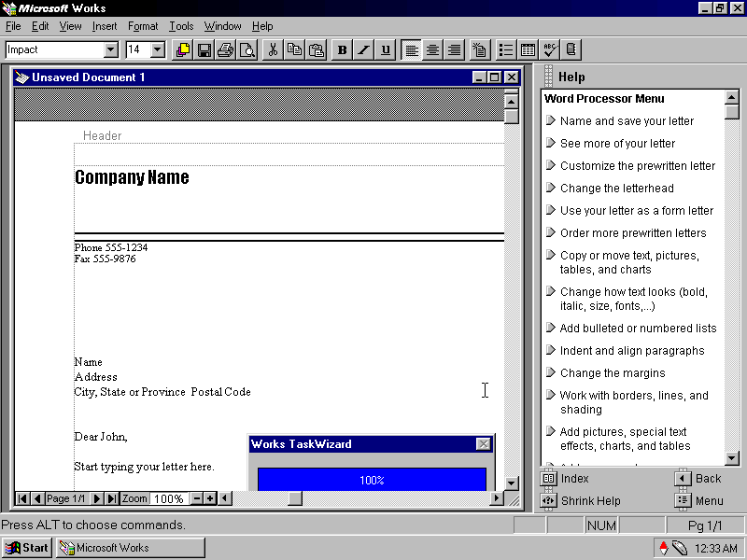Click the Zoom percentage box showing 100%
Viewport: 747px width, 560px height.
169,499
